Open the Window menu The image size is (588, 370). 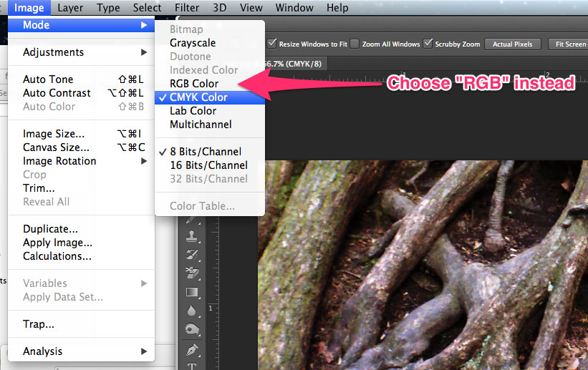point(294,7)
